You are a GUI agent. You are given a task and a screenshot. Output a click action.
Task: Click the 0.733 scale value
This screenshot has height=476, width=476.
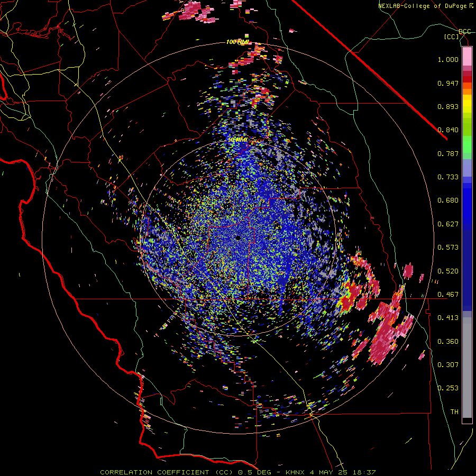(448, 177)
